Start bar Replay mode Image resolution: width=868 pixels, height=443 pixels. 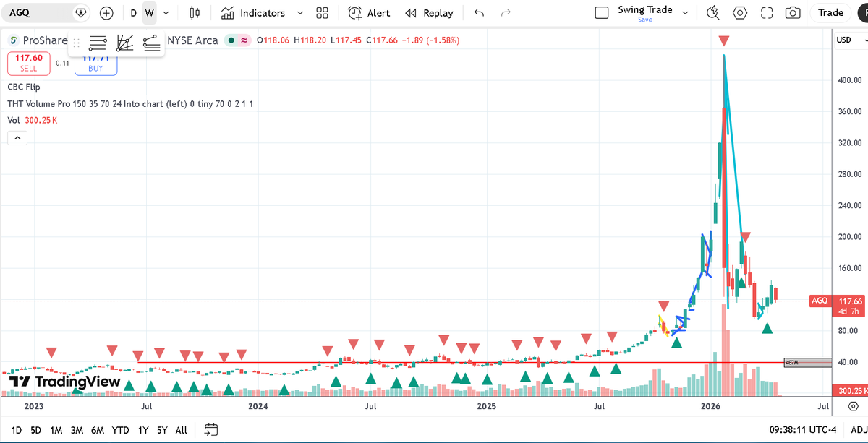(429, 13)
